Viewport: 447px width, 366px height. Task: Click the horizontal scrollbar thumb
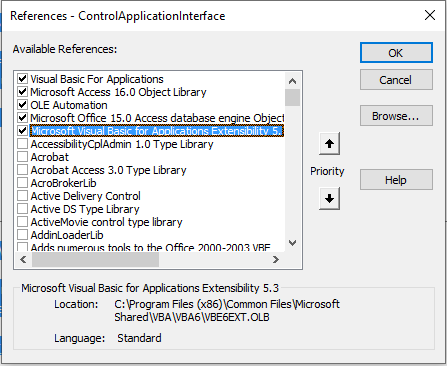pyautogui.click(x=95, y=259)
